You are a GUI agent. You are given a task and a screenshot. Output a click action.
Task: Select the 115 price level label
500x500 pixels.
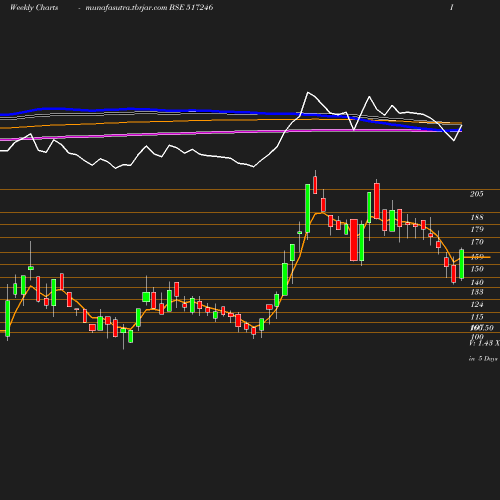[x=477, y=317]
